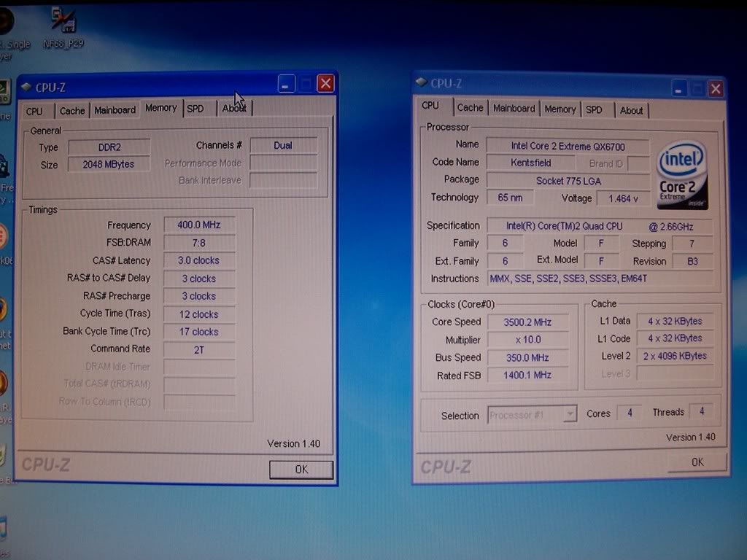Click the RAS# to CAS# Delay value

[x=199, y=279]
